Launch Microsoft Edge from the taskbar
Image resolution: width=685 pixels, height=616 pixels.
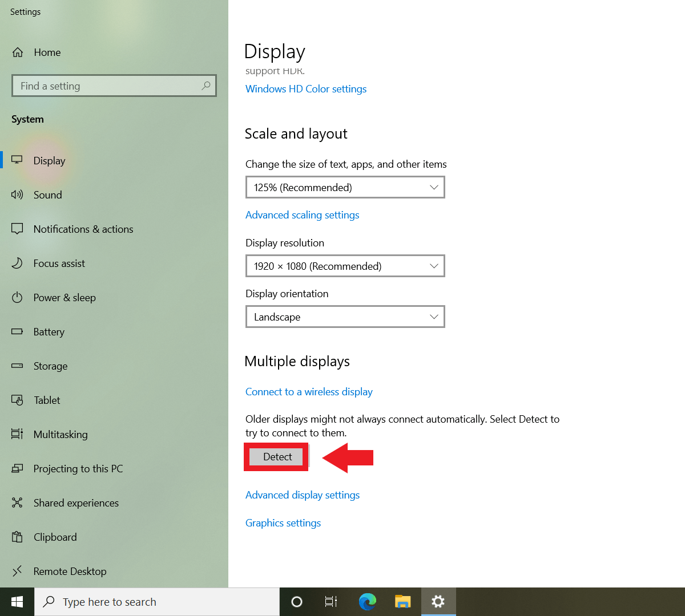click(x=367, y=602)
